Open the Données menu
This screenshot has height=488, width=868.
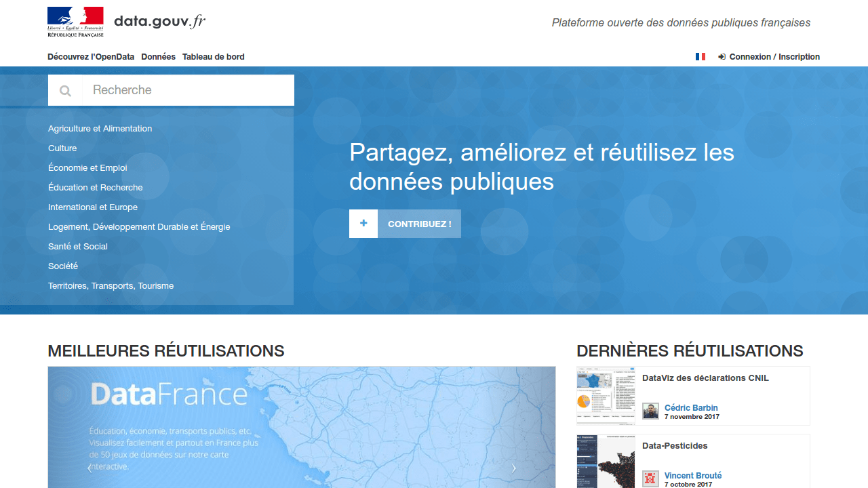(x=158, y=57)
